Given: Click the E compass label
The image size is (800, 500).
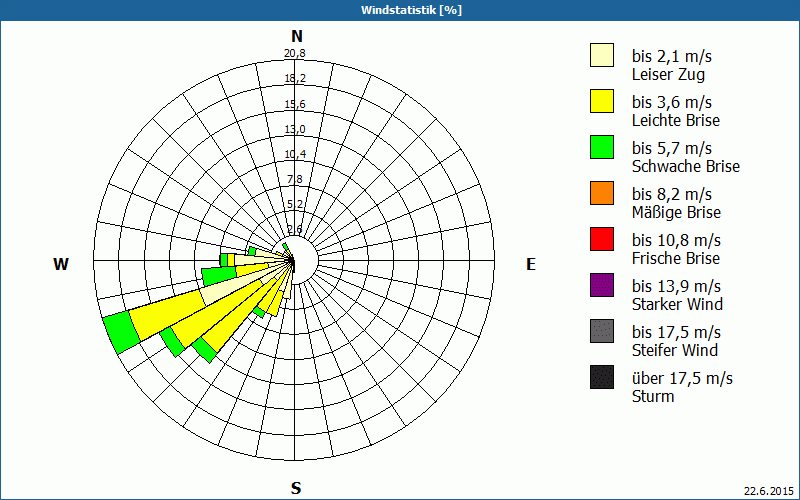Looking at the screenshot, I should tap(531, 264).
